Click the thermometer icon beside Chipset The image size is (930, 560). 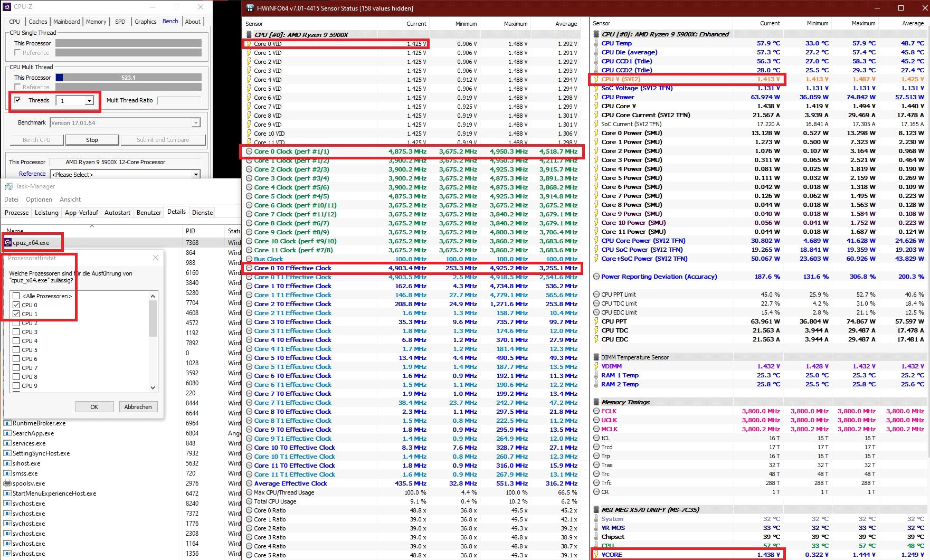click(x=596, y=537)
